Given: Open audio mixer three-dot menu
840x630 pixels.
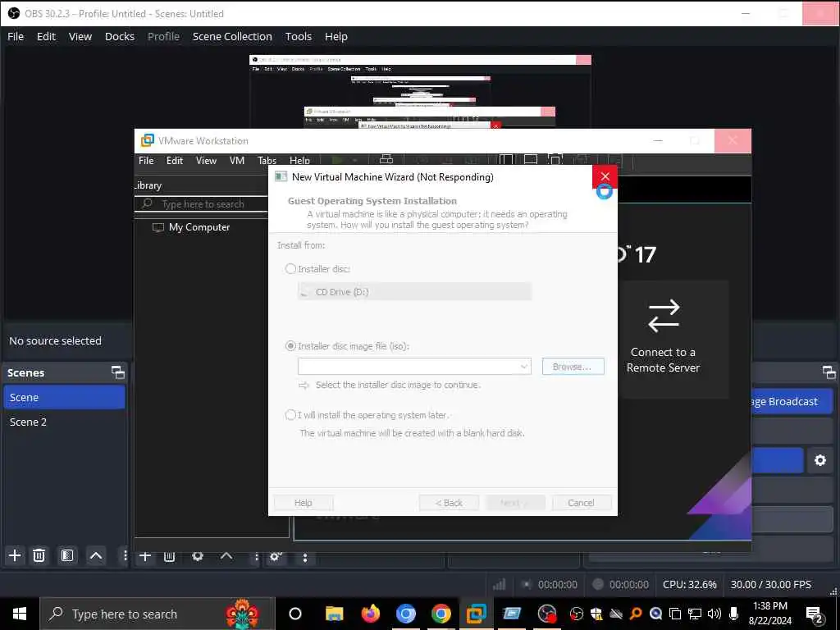Looking at the screenshot, I should click(305, 557).
